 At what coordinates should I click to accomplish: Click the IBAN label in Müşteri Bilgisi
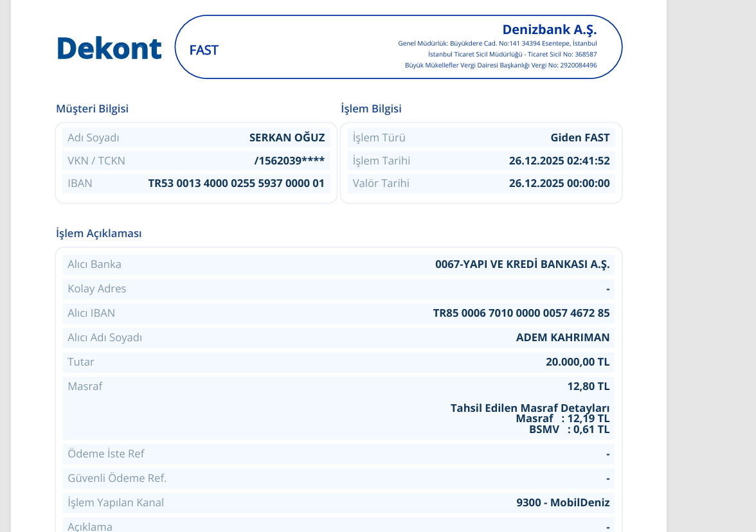(x=80, y=183)
